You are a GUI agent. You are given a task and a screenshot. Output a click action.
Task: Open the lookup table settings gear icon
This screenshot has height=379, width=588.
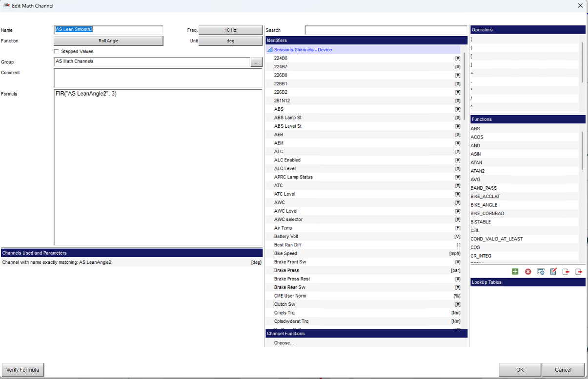[541, 272]
